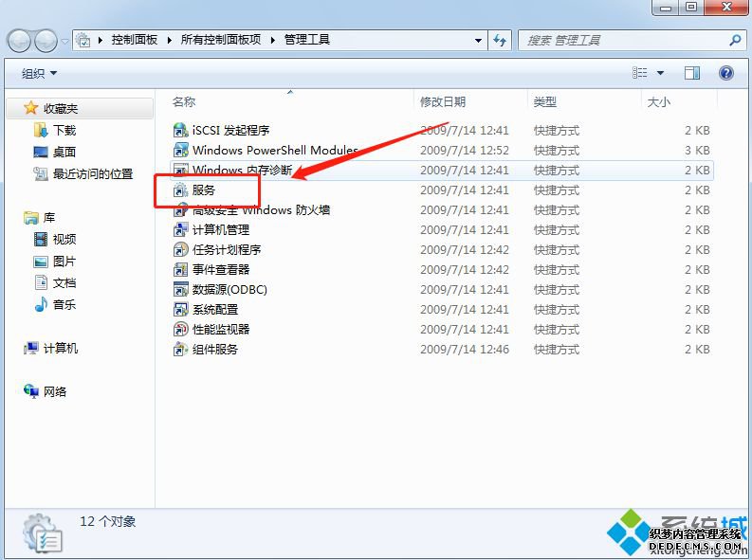Viewport: 752px width, 560px height.
Task: Select 桌面 in the sidebar
Action: [x=64, y=152]
